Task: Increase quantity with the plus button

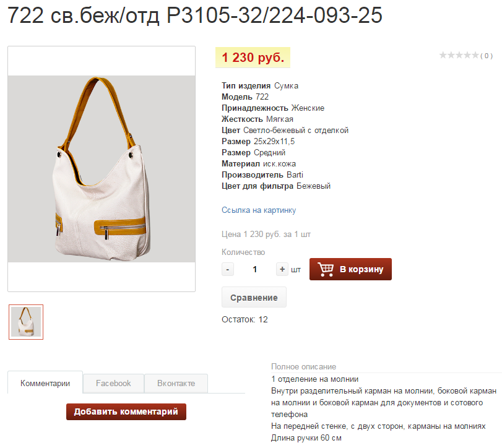Action: pyautogui.click(x=282, y=269)
